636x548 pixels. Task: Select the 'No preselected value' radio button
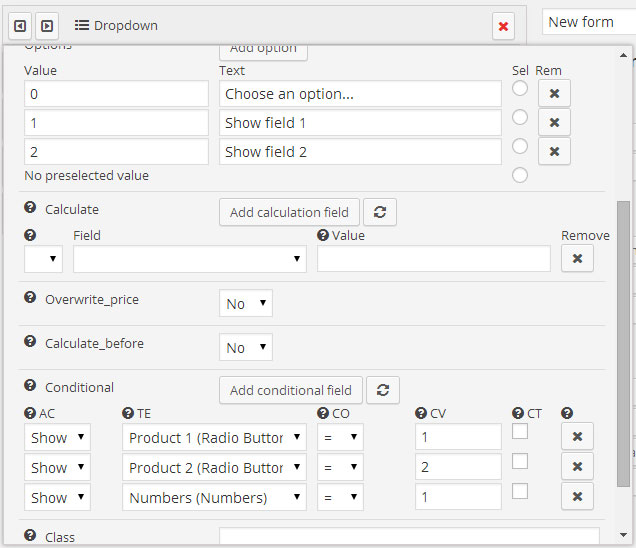pos(520,176)
